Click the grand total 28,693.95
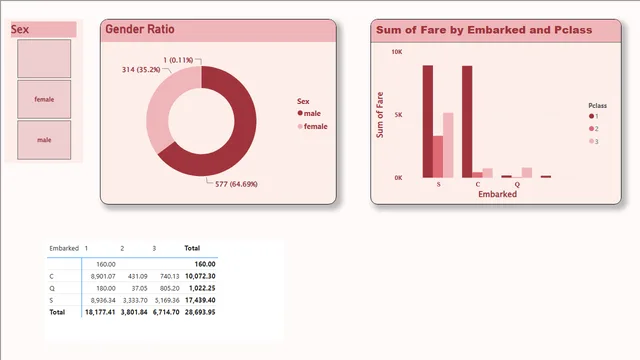This screenshot has width=640, height=360. point(200,312)
